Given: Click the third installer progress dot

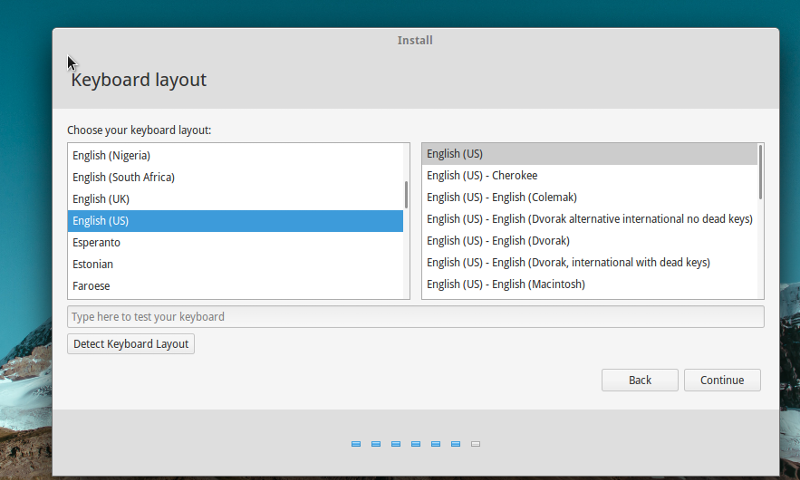Looking at the screenshot, I should (x=396, y=444).
